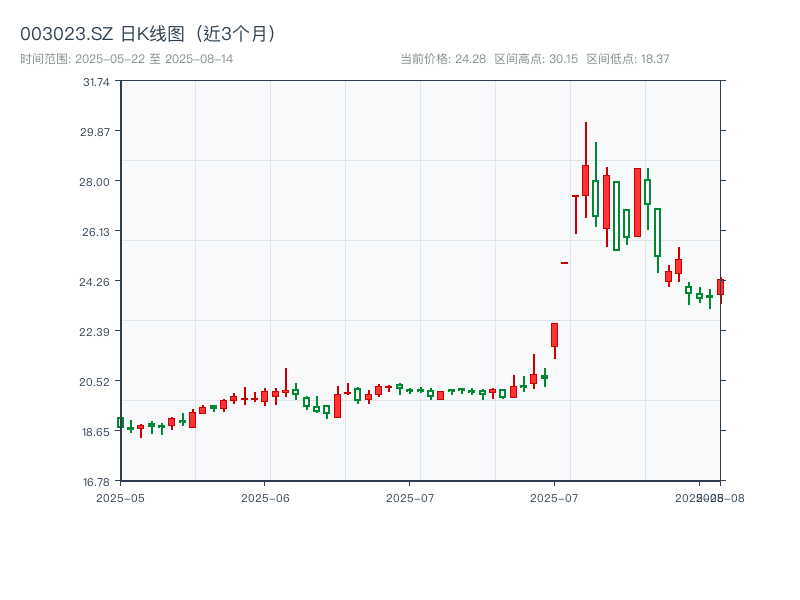Click the 20.52 y-axis price label

[97, 381]
